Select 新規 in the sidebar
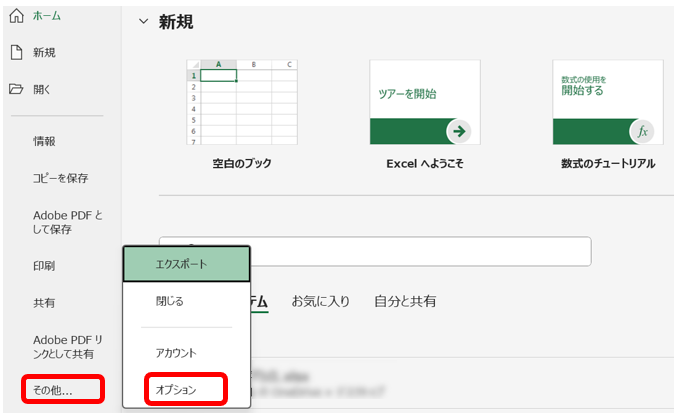The width and height of the screenshot is (677, 413). point(44,53)
